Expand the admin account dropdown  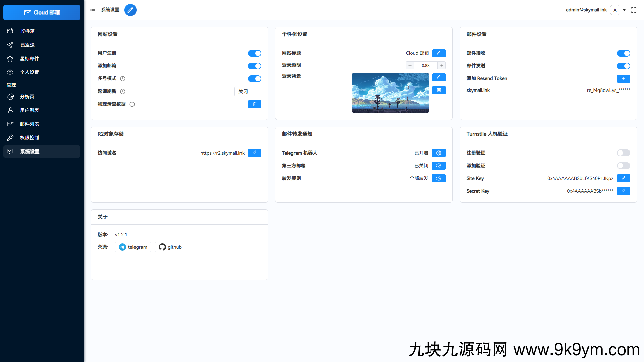click(x=624, y=10)
